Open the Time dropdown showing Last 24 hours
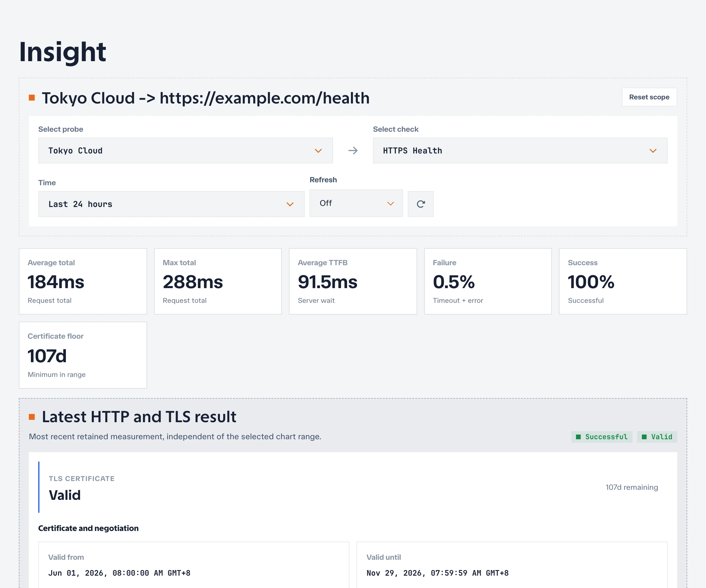706x588 pixels. (171, 204)
